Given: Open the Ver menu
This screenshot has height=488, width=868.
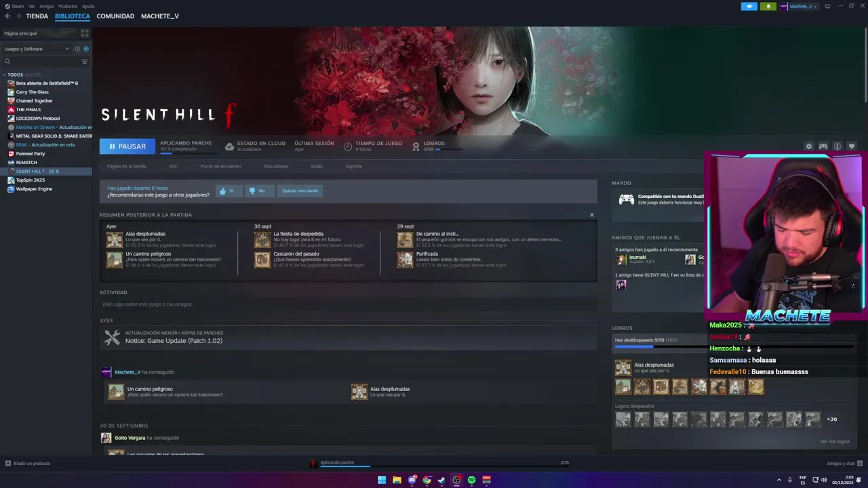Looking at the screenshot, I should 32,6.
